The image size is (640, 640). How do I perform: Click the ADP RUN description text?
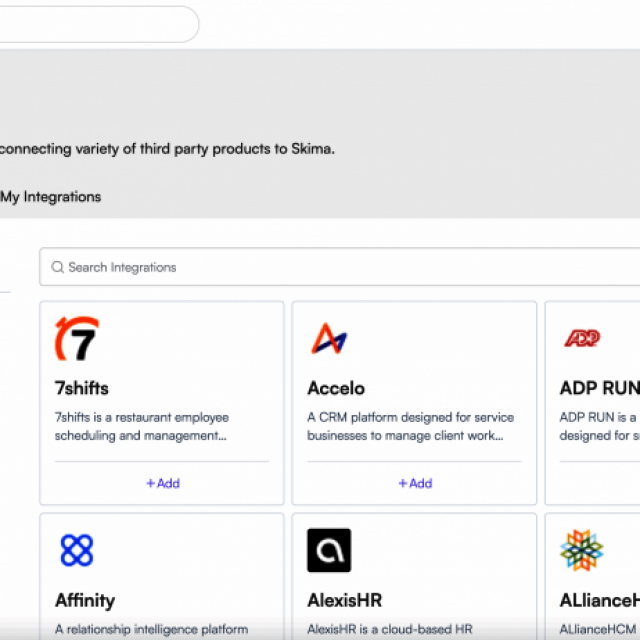pyautogui.click(x=600, y=427)
